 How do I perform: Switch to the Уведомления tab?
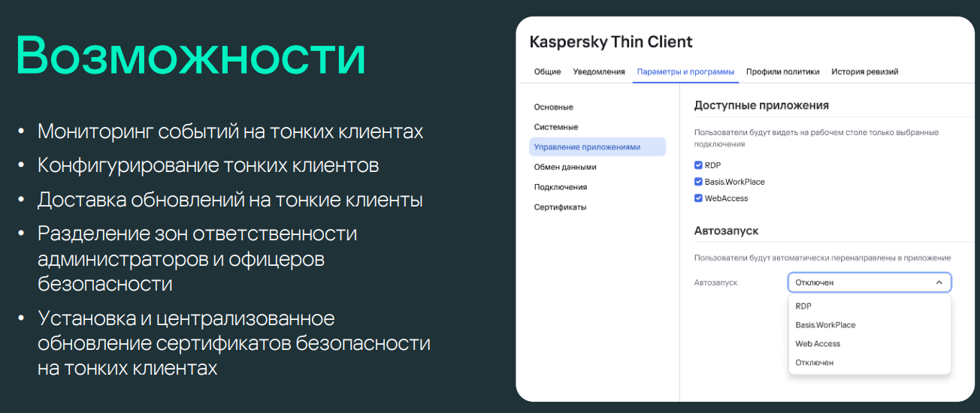tap(599, 72)
